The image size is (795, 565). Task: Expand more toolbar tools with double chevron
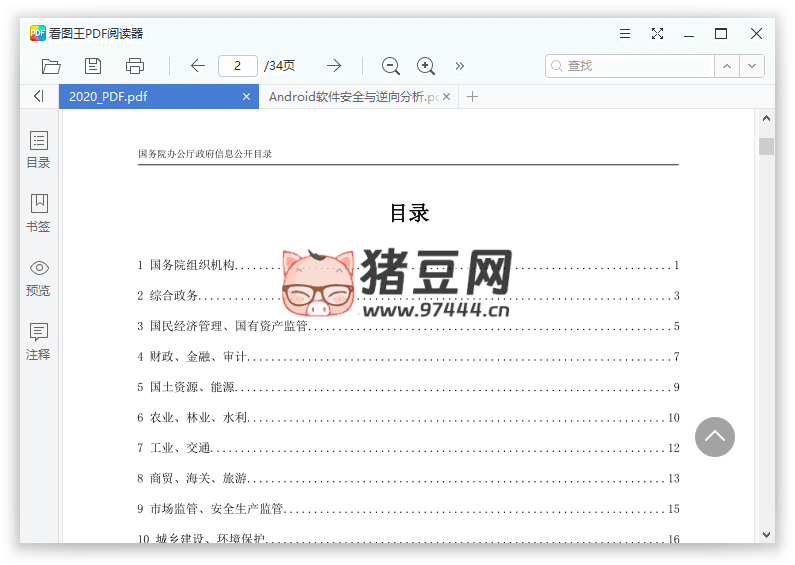pyautogui.click(x=460, y=66)
